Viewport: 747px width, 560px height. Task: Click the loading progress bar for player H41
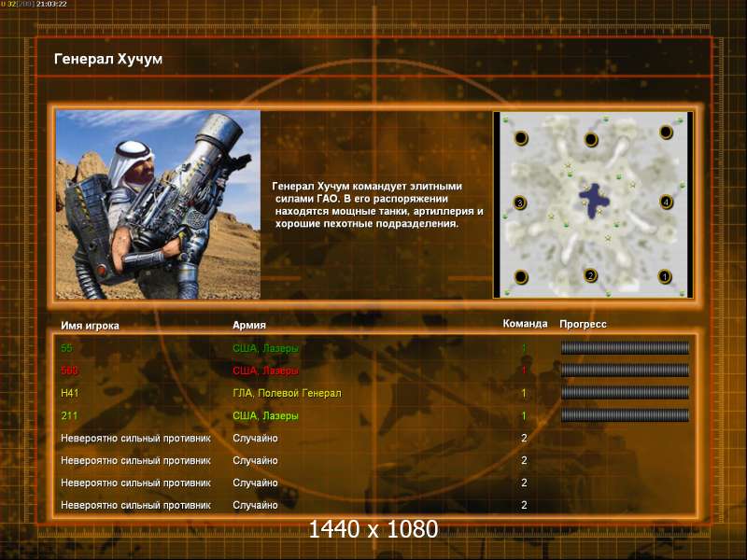[625, 393]
